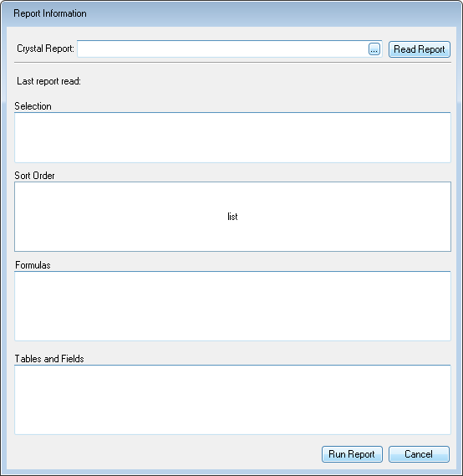Select the "list" placeholder text in Sort Order

click(232, 217)
